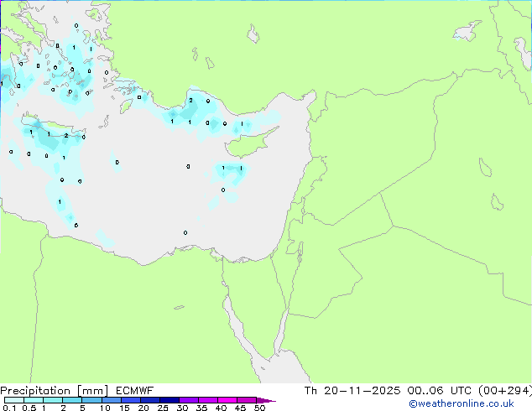Click the "(00+294)" forecast offset text
The image size is (532, 411).
pos(505,391)
